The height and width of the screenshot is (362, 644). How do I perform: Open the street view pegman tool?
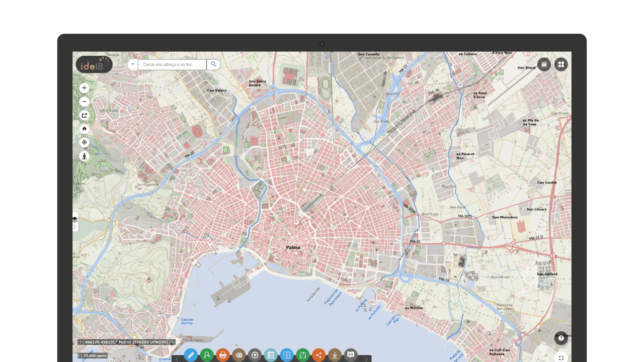[84, 156]
